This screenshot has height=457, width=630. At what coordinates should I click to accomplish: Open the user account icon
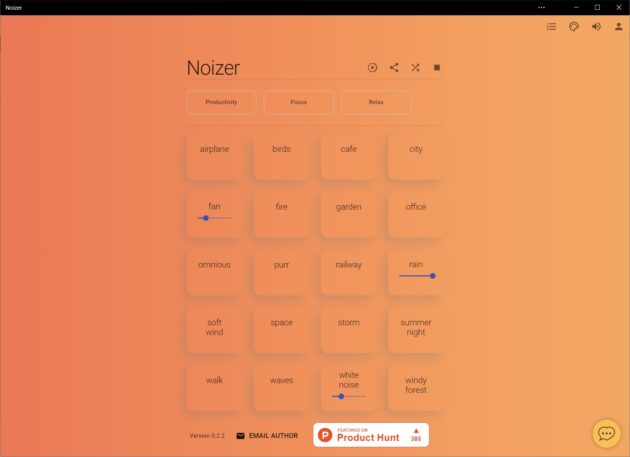(618, 27)
